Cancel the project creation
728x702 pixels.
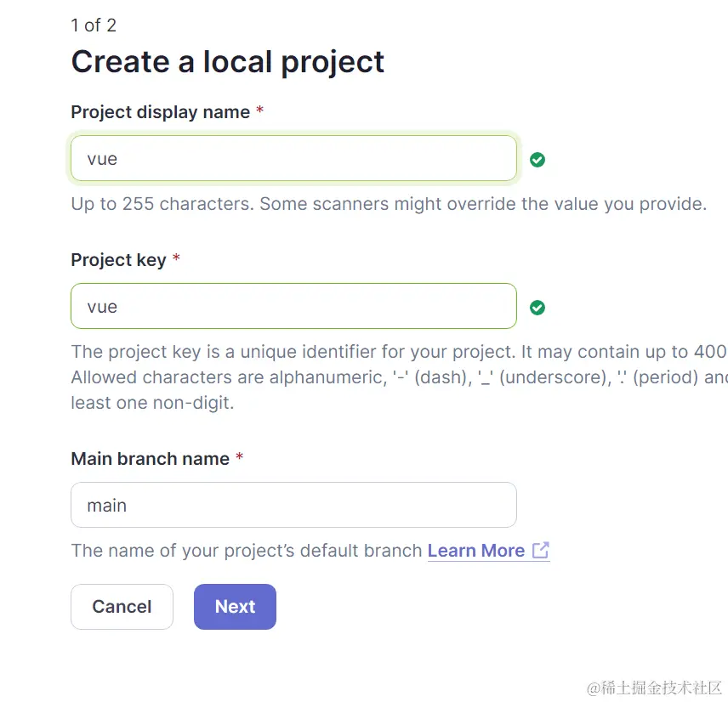click(x=122, y=607)
